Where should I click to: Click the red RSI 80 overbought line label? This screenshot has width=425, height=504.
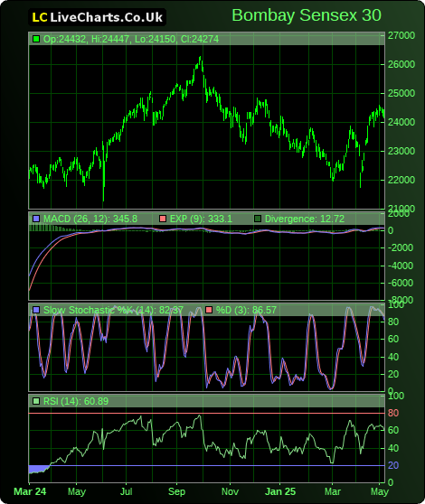point(393,413)
